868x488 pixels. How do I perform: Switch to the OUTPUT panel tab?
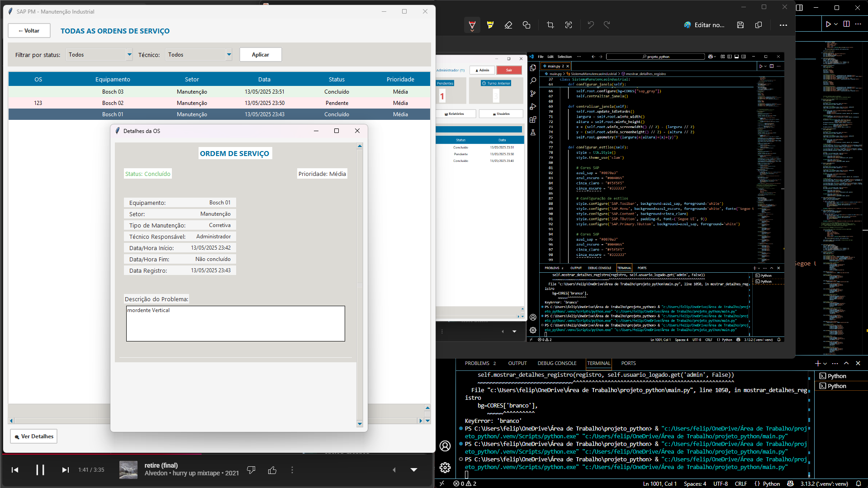[517, 363]
